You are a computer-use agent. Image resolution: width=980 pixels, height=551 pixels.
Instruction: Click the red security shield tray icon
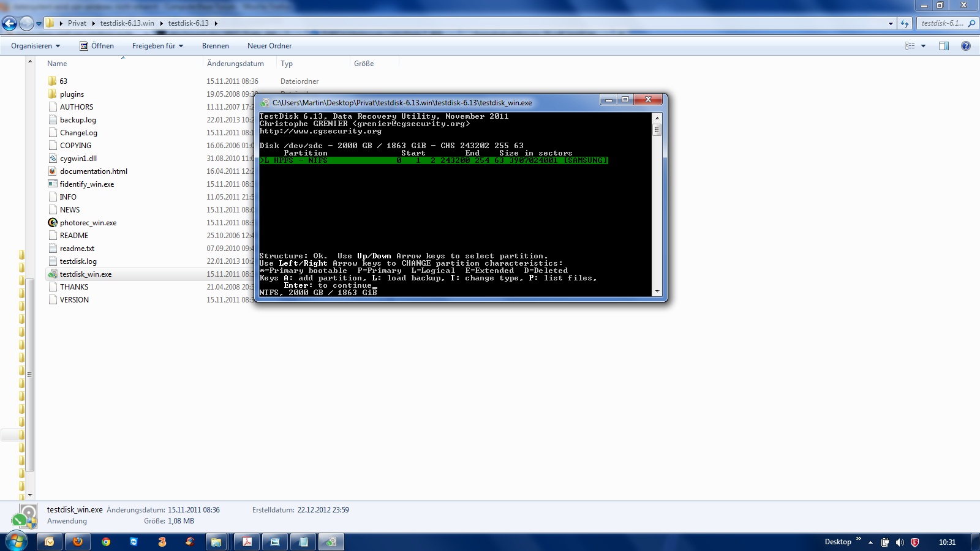pyautogui.click(x=915, y=542)
